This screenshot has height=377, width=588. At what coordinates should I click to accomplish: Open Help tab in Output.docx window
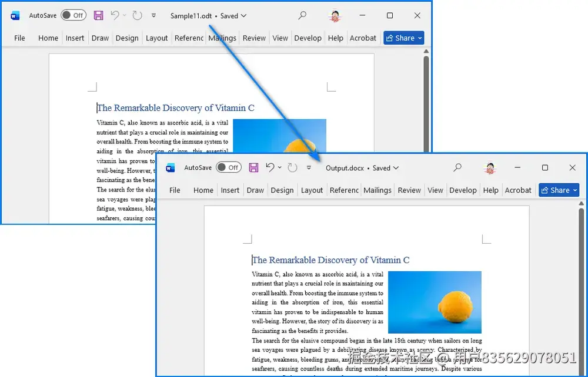490,190
